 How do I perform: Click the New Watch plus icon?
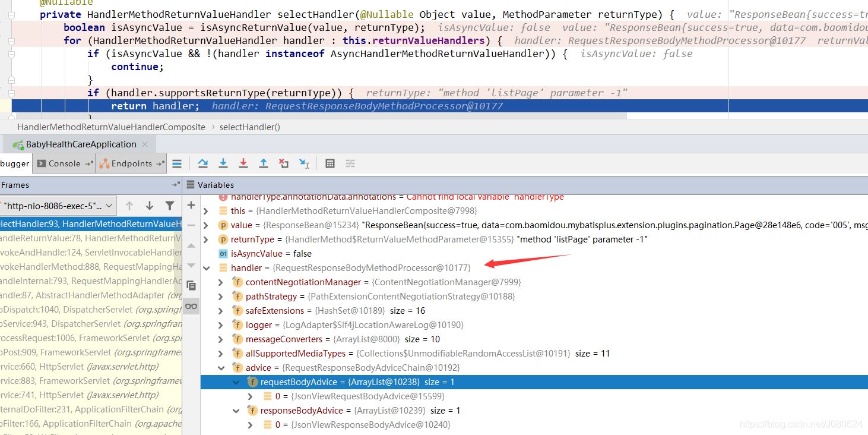point(191,205)
